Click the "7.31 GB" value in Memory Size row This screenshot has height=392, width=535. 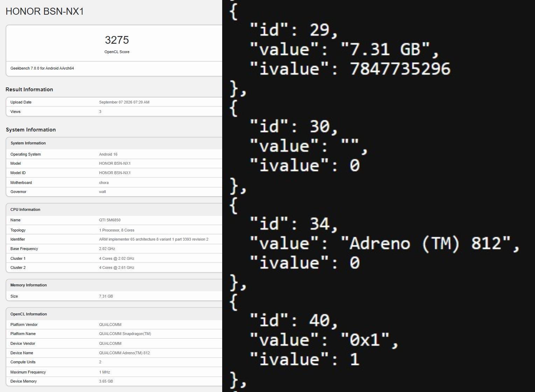coord(106,296)
